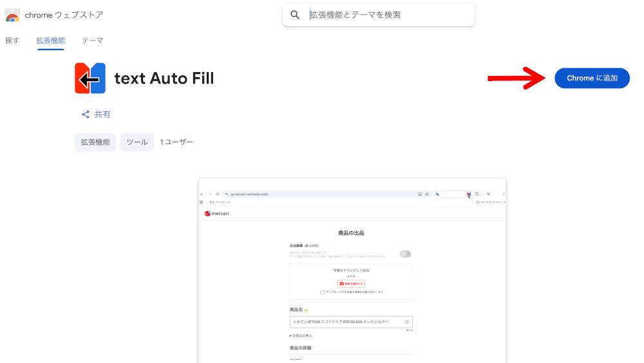Check the blur background upload checkbox

point(323,292)
